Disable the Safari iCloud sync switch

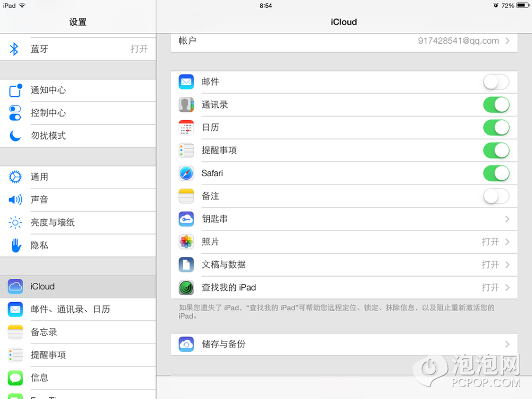[x=496, y=173]
